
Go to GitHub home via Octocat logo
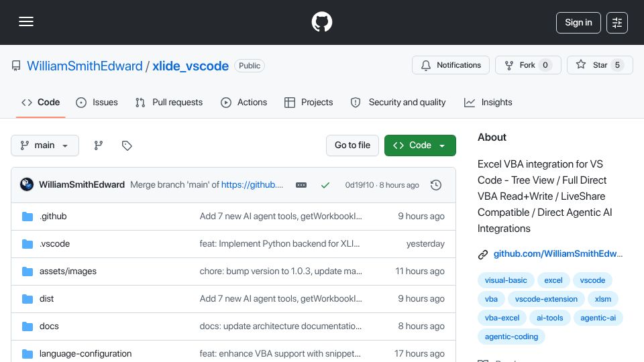[x=321, y=21]
